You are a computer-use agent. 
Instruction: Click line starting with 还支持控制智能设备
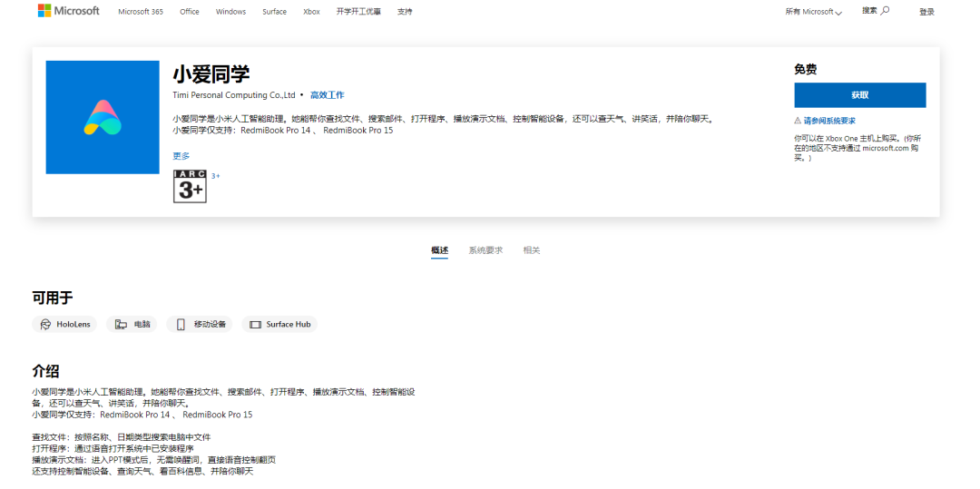[x=142, y=471]
